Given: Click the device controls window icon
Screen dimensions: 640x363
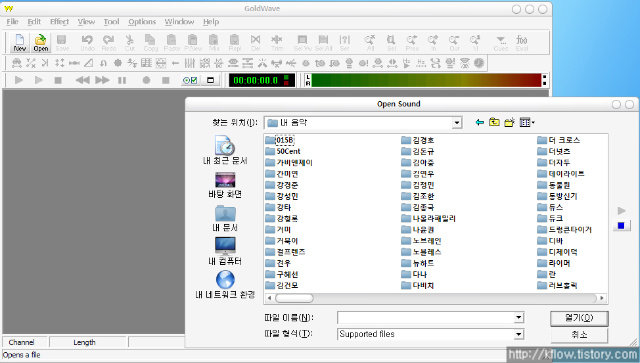Looking at the screenshot, I should coord(211,80).
